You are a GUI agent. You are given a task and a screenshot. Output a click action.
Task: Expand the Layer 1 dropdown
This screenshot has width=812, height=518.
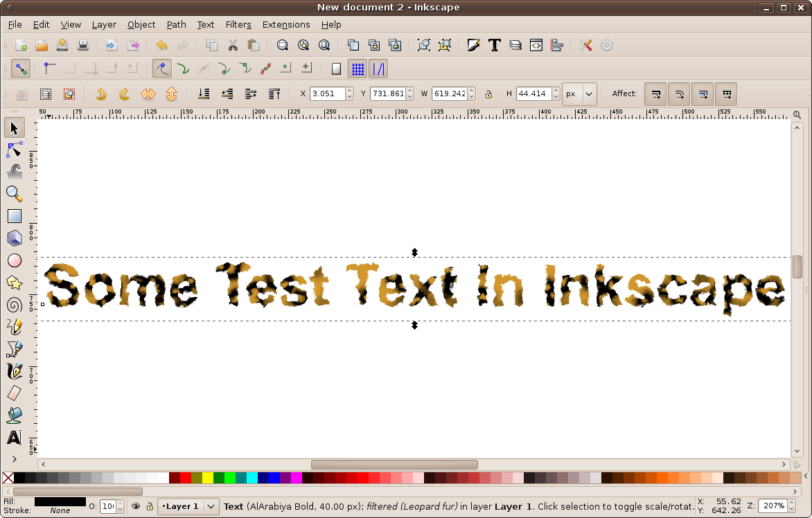tap(211, 506)
